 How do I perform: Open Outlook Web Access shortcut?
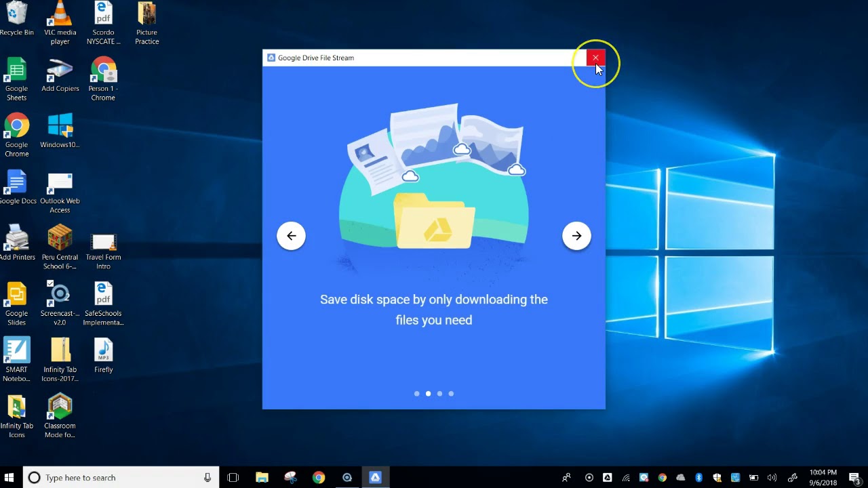click(60, 192)
